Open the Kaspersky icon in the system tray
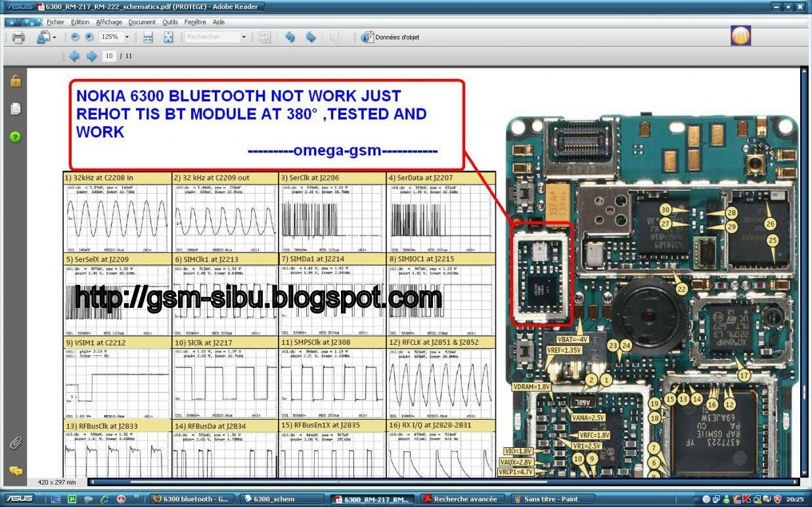Screen dimensions: 812x507 746,499
